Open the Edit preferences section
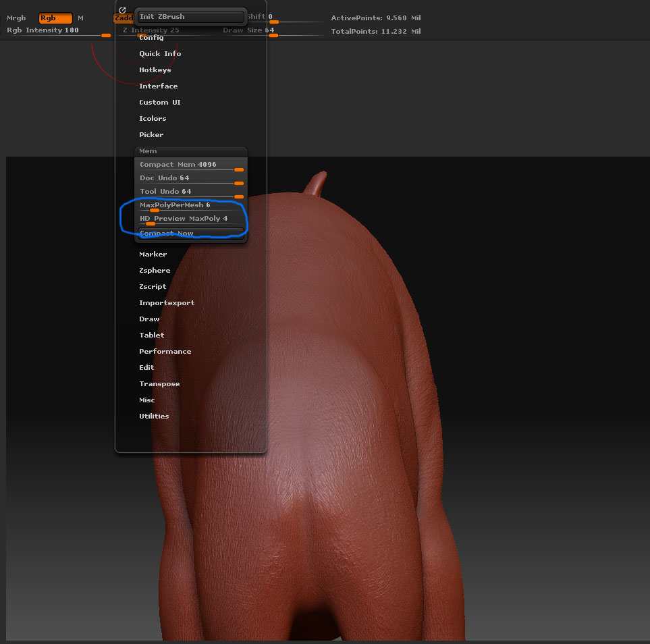650x644 pixels. (x=146, y=367)
